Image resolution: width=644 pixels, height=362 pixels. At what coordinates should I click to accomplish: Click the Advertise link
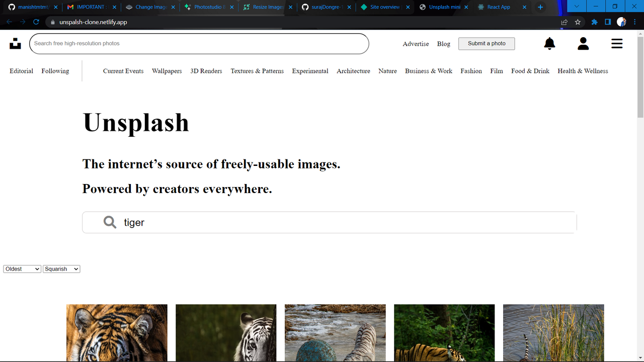(416, 44)
